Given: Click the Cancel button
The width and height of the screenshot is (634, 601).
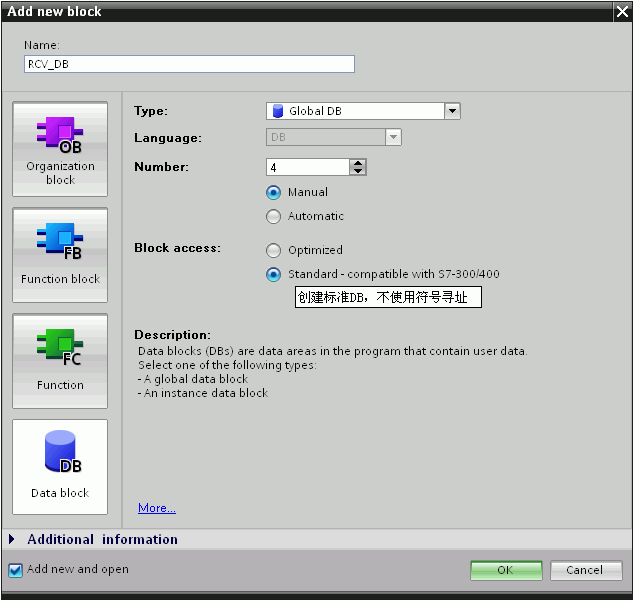Looking at the screenshot, I should point(586,570).
